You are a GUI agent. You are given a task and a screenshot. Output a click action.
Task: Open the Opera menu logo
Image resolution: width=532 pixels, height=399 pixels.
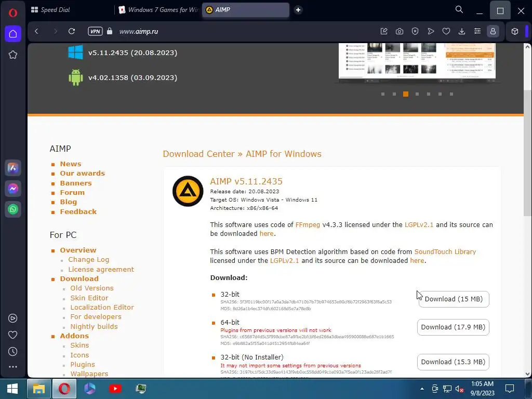pyautogui.click(x=13, y=13)
